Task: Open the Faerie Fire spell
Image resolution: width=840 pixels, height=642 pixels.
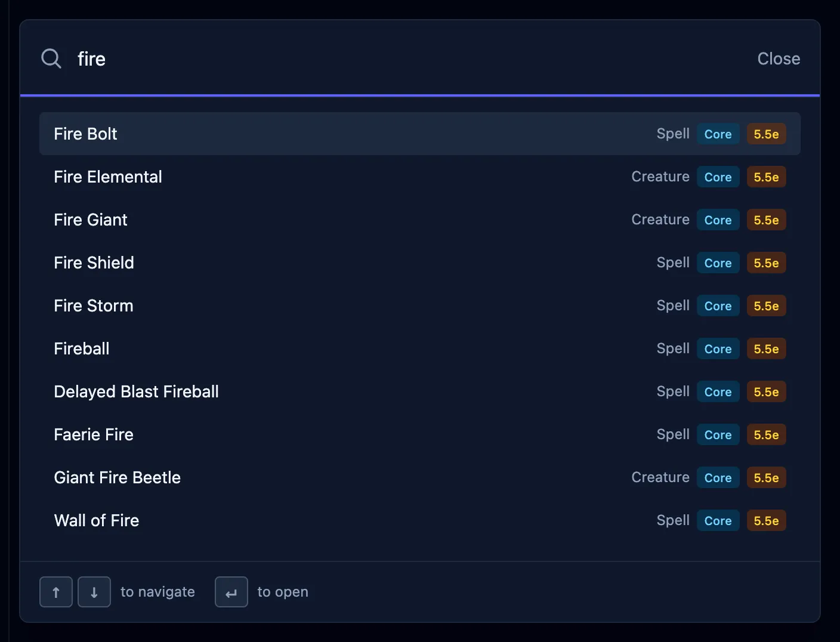Action: point(420,434)
